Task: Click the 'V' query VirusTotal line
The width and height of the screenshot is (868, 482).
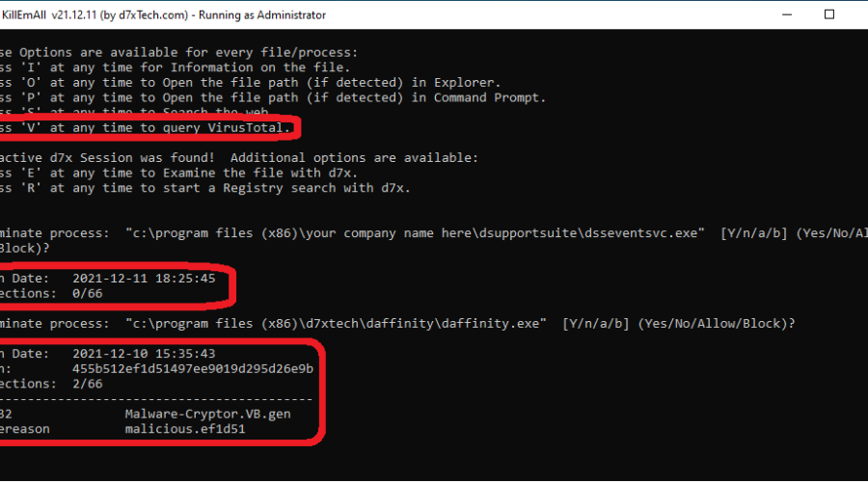Action: point(145,128)
